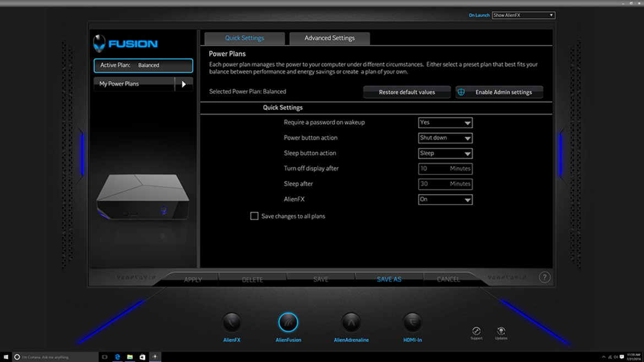Select the AlienFusion module icon
The image size is (644, 362).
coord(288,322)
